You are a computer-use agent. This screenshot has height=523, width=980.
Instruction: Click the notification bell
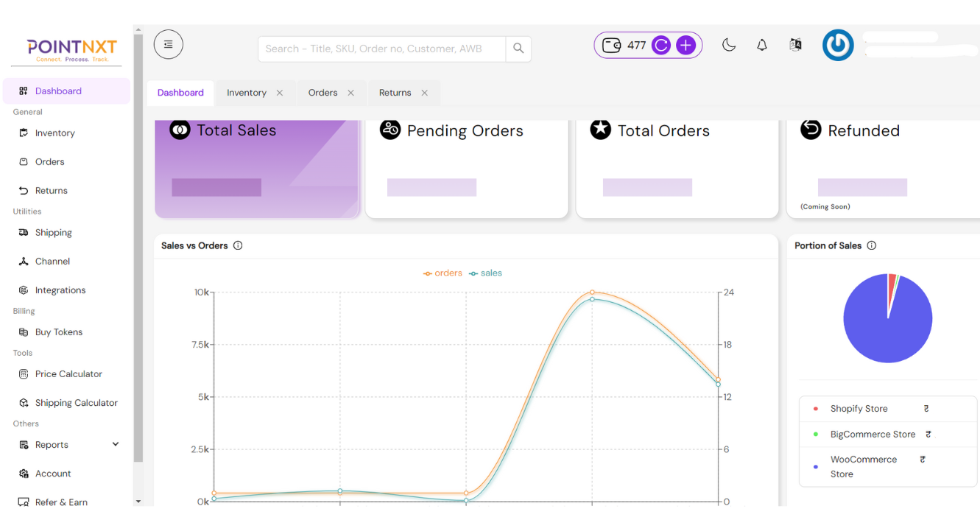tap(761, 44)
